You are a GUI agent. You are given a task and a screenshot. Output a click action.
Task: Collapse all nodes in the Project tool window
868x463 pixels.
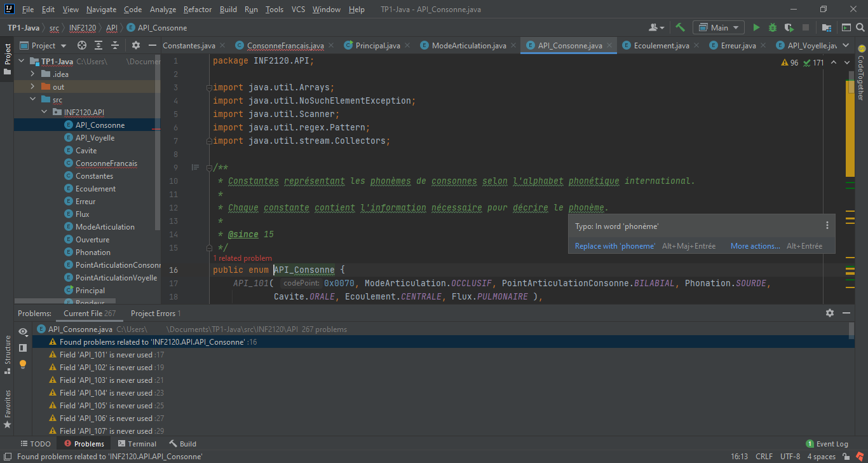coord(115,45)
